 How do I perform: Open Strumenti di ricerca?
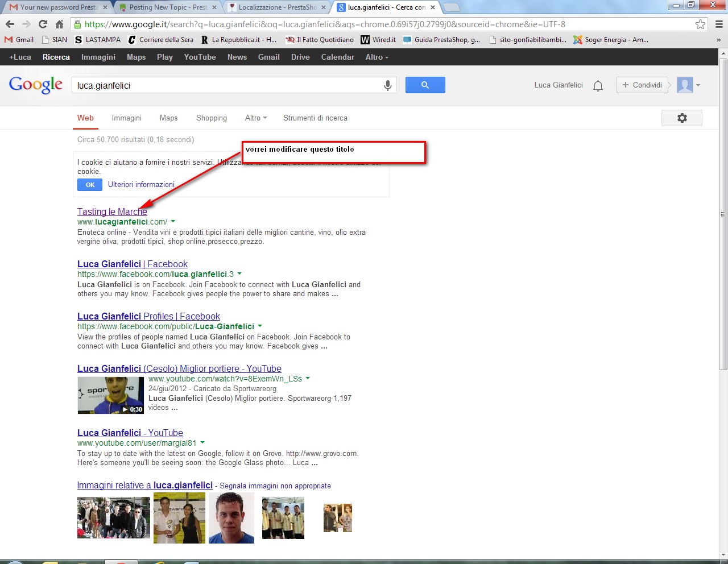(x=315, y=118)
